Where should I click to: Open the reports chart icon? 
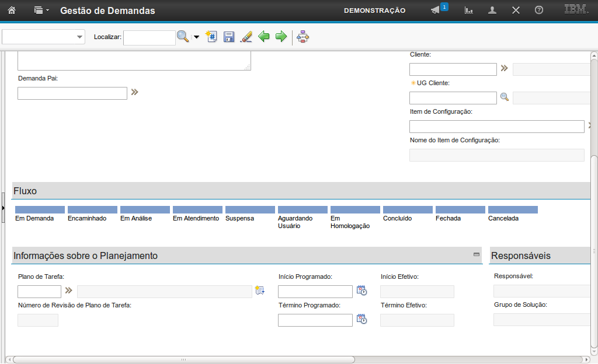tap(468, 10)
